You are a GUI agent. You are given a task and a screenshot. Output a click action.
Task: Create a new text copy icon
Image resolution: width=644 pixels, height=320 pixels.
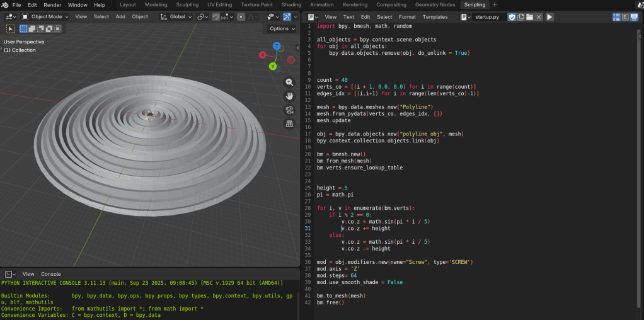(x=520, y=17)
